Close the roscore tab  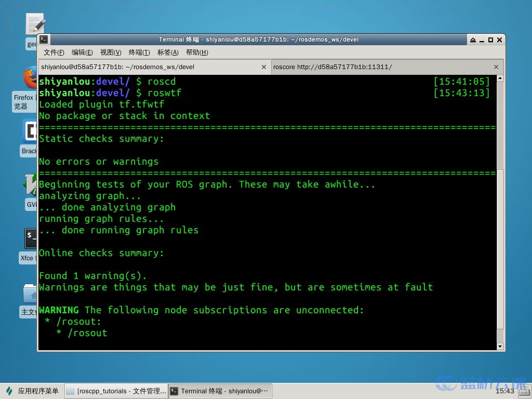pos(496,67)
